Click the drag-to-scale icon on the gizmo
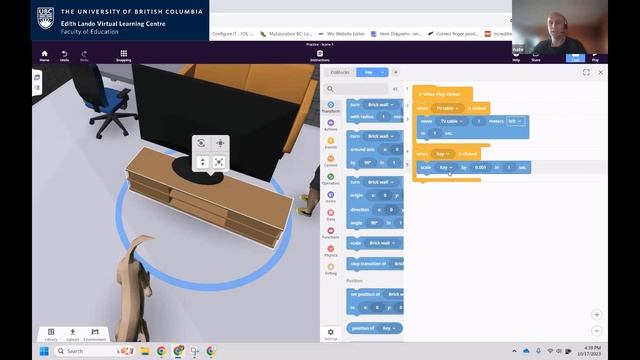This screenshot has width=640, height=360. click(x=219, y=162)
